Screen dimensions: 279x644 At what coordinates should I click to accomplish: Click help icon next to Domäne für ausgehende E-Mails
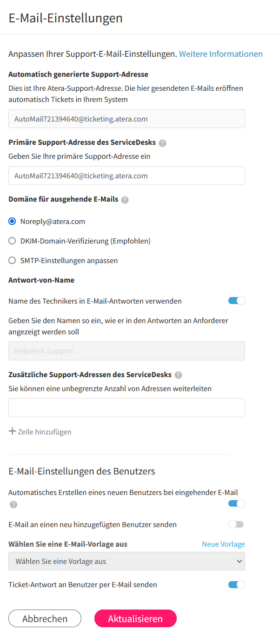pos(125,200)
